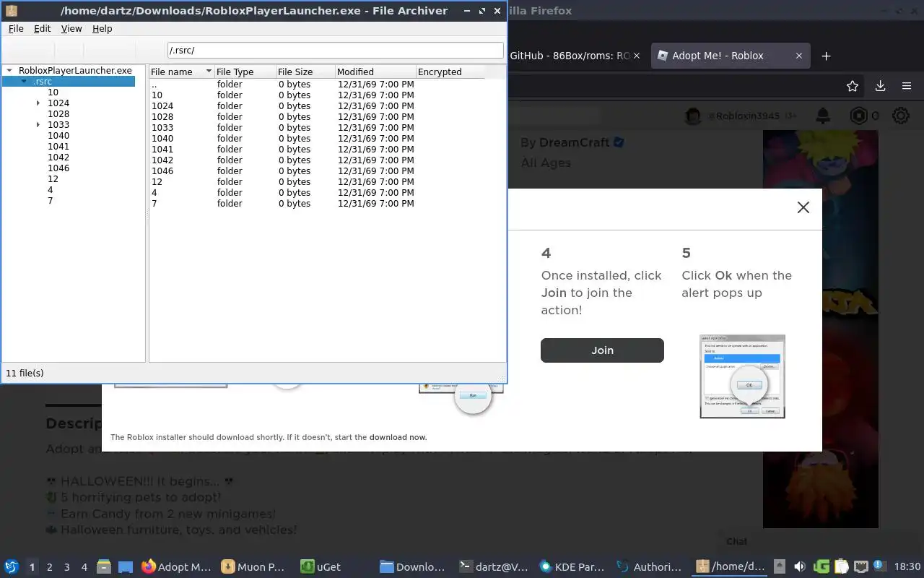Click the Join button in the dialog
Image resolution: width=924 pixels, height=578 pixels.
point(602,350)
